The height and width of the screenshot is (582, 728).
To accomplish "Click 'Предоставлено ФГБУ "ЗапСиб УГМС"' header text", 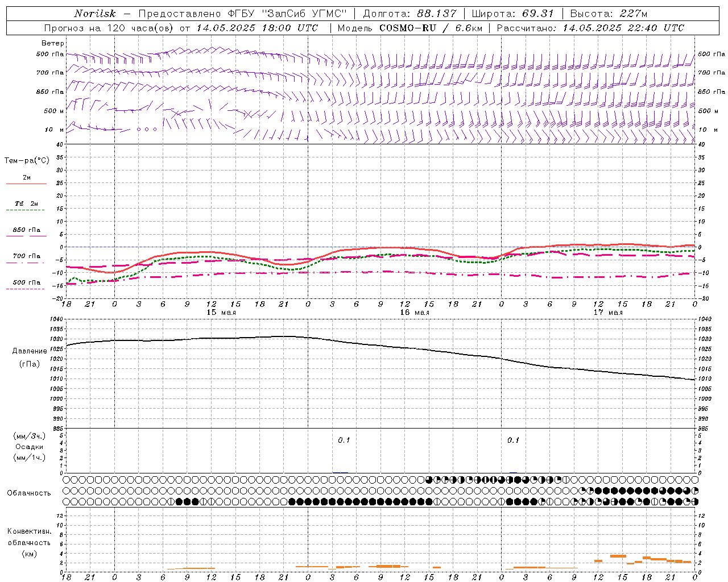I will pyautogui.click(x=242, y=14).
